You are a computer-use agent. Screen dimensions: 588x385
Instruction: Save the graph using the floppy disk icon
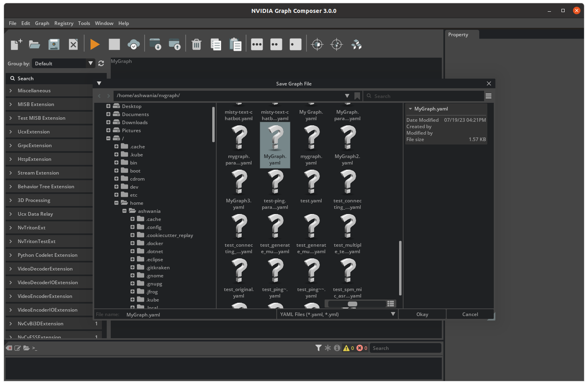tap(54, 44)
